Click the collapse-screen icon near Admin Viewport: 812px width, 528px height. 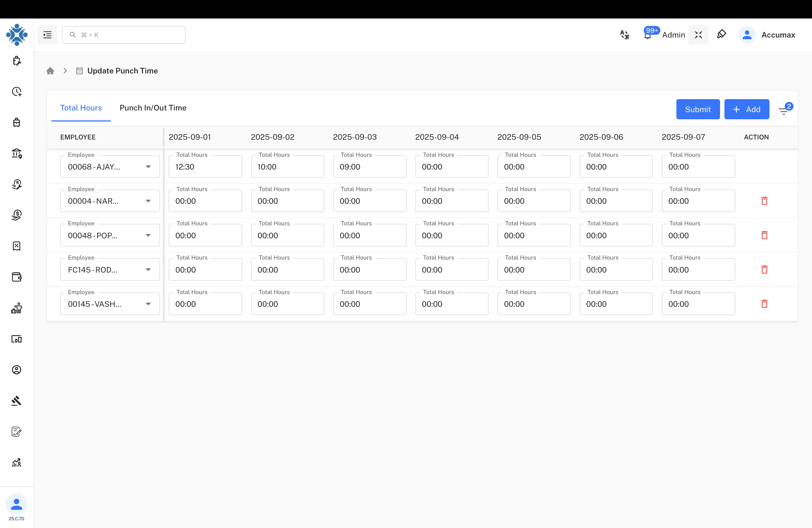click(698, 35)
